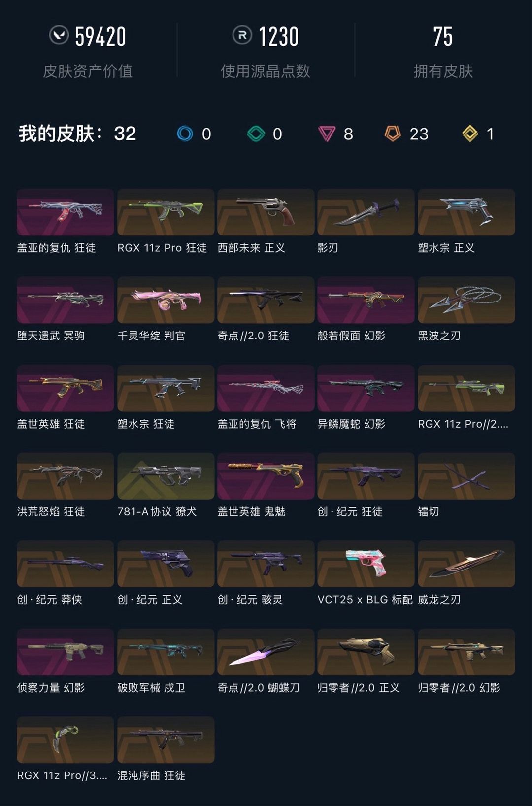The image size is (532, 806).
Task: Click the 皮肤资产价值 asset value label
Action: 88,71
